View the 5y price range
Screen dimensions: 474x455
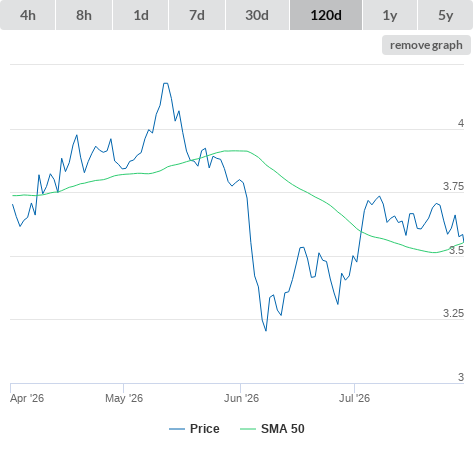(x=446, y=15)
